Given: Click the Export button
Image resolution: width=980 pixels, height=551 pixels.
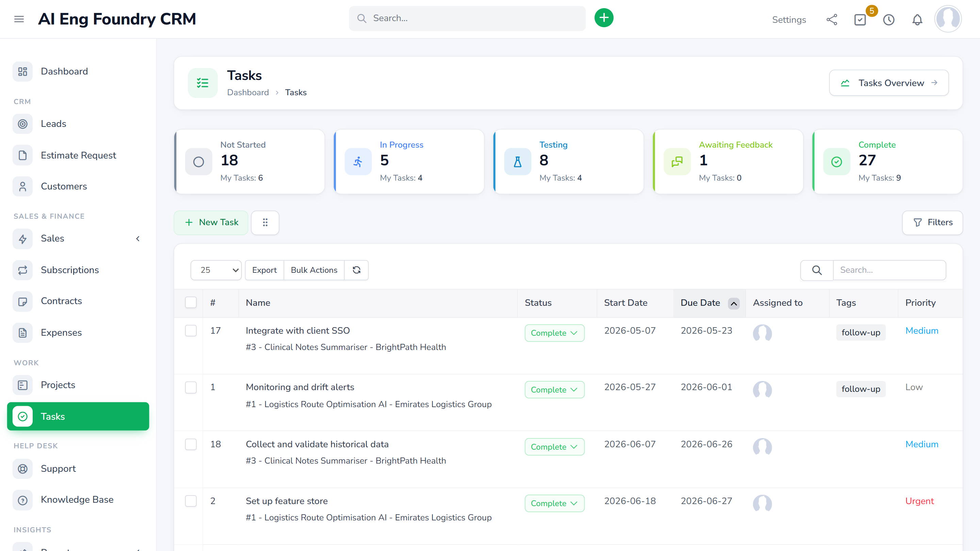Looking at the screenshot, I should (x=264, y=270).
